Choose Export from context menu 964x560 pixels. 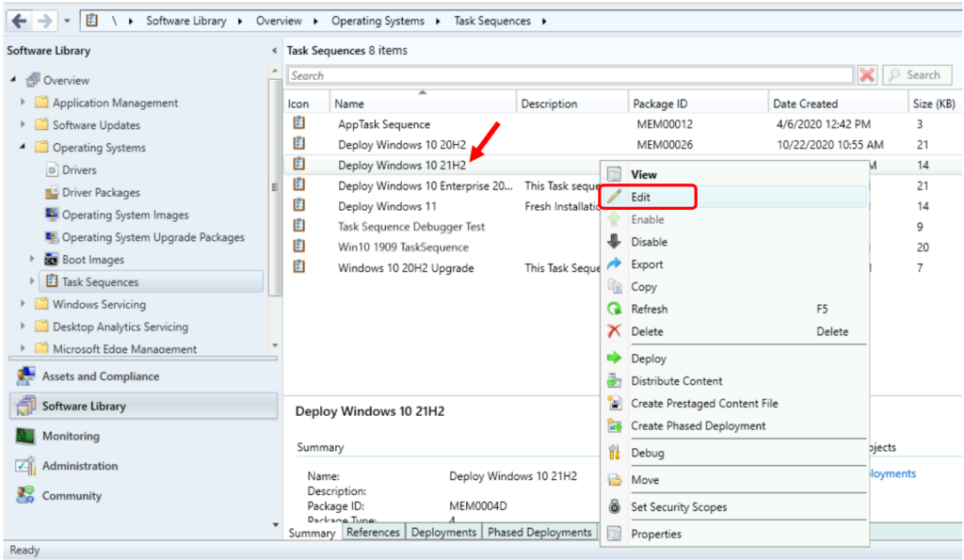734,264
